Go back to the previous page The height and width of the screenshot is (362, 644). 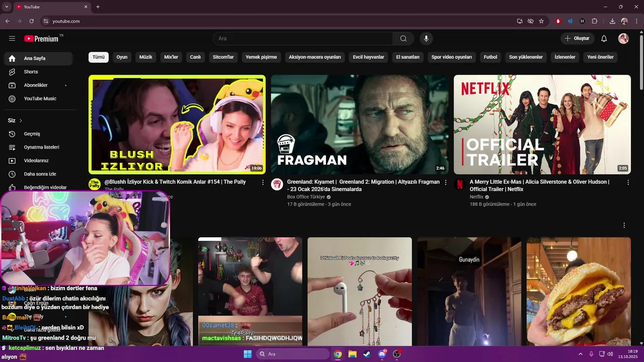click(7, 21)
